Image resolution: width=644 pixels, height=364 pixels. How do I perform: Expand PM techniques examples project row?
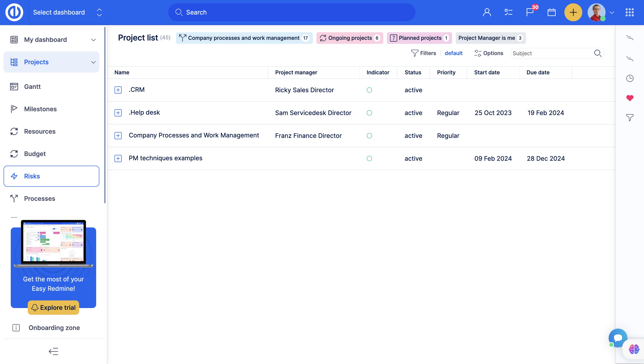tap(118, 158)
